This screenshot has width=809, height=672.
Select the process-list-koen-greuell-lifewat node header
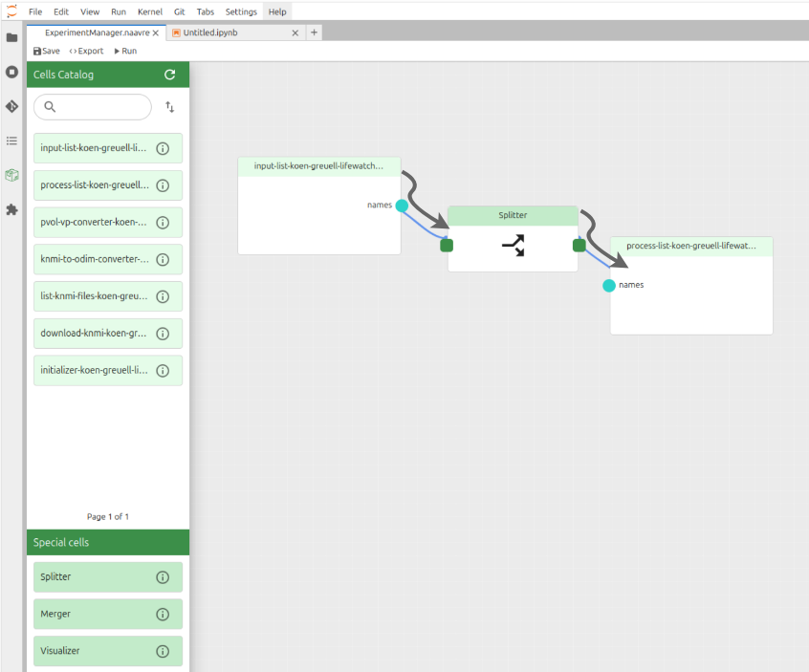click(691, 247)
